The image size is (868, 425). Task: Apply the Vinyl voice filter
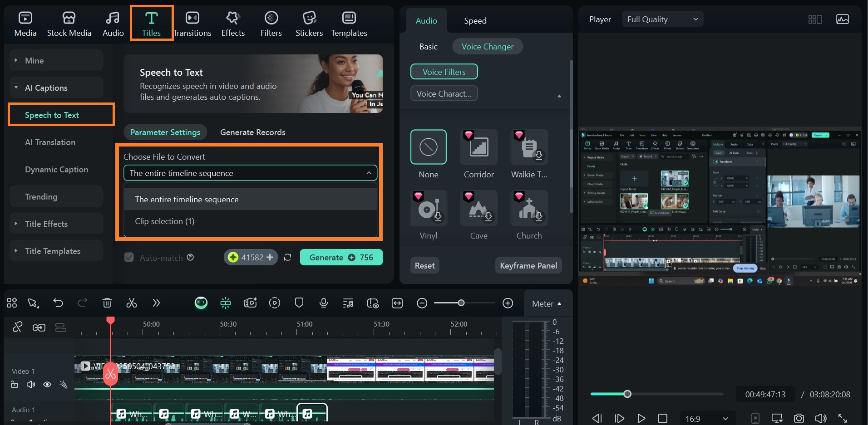pyautogui.click(x=429, y=208)
